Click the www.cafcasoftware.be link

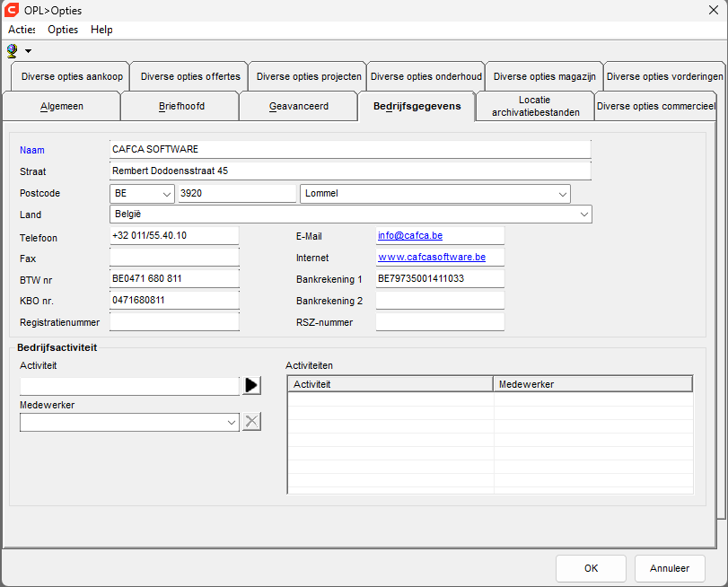432,257
